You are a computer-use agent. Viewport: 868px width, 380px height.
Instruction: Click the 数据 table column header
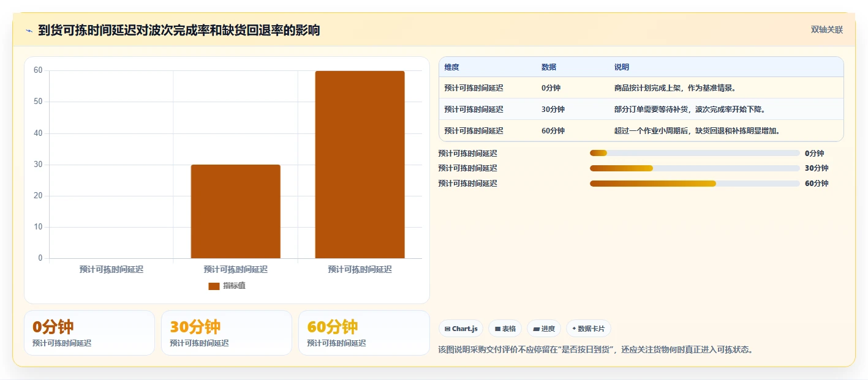[x=549, y=67]
